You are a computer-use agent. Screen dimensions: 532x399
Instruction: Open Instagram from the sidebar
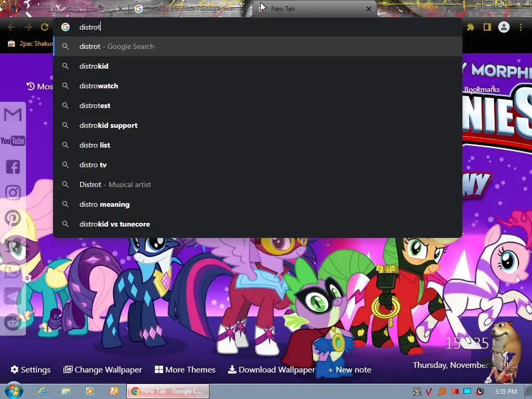13,193
